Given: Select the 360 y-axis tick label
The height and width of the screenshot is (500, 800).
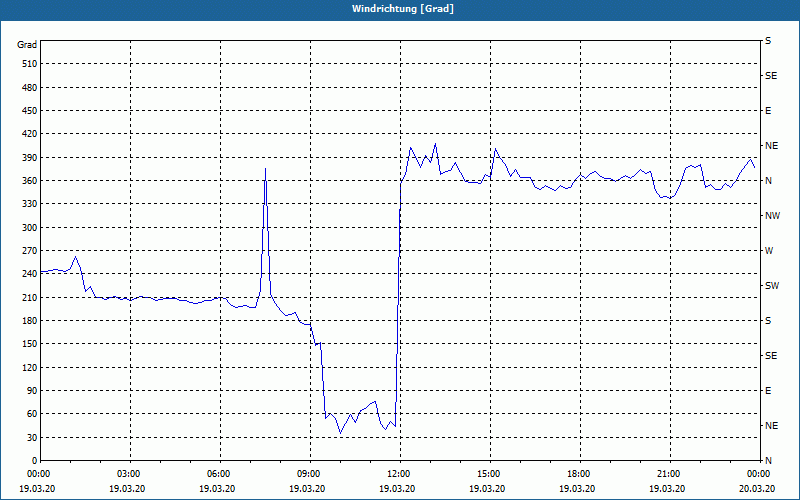Looking at the screenshot, I should coord(30,181).
